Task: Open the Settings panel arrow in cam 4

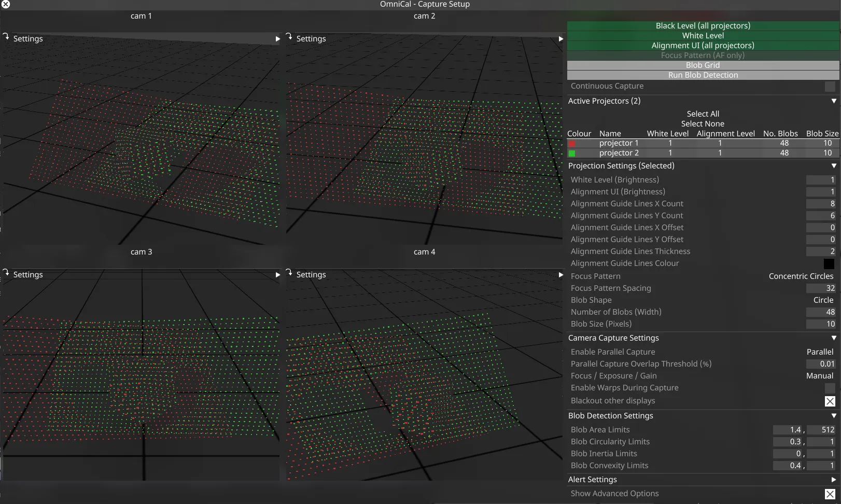Action: pos(560,274)
